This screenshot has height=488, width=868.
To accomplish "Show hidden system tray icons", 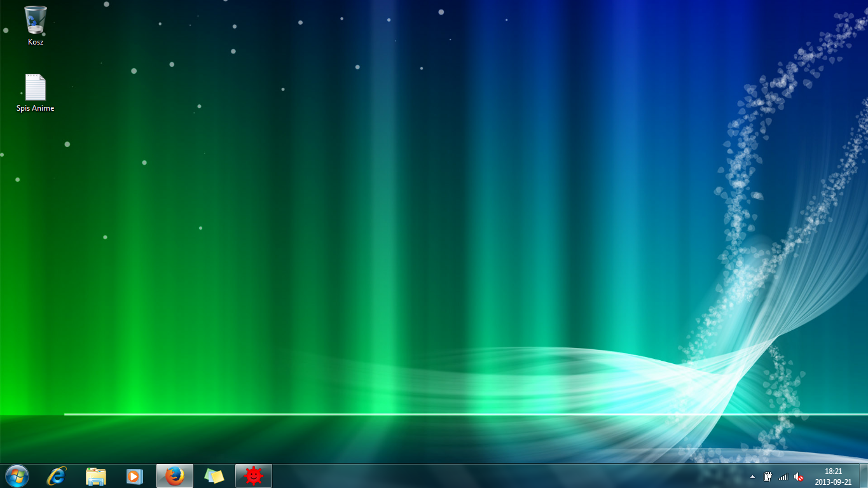I will point(753,477).
